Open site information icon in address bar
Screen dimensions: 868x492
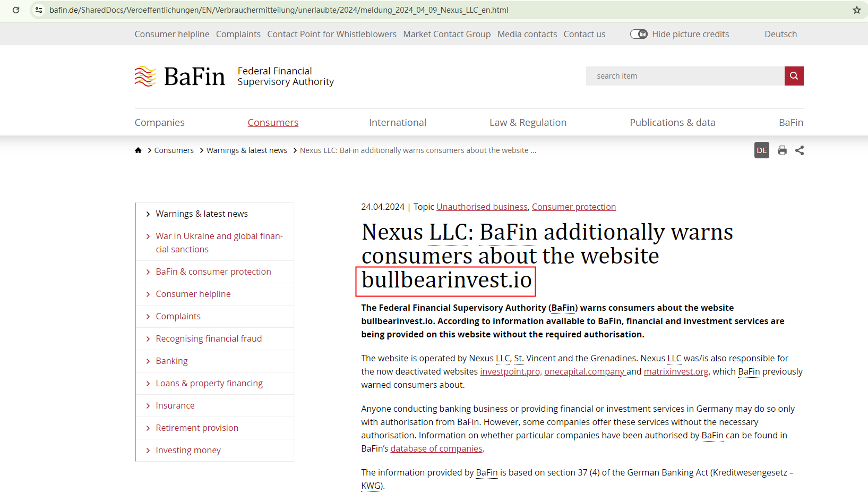[x=39, y=10]
